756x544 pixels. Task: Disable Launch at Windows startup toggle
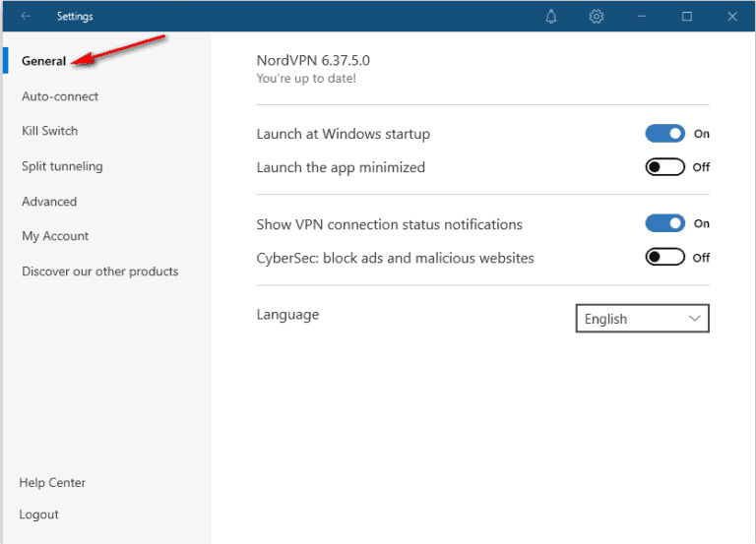[664, 134]
